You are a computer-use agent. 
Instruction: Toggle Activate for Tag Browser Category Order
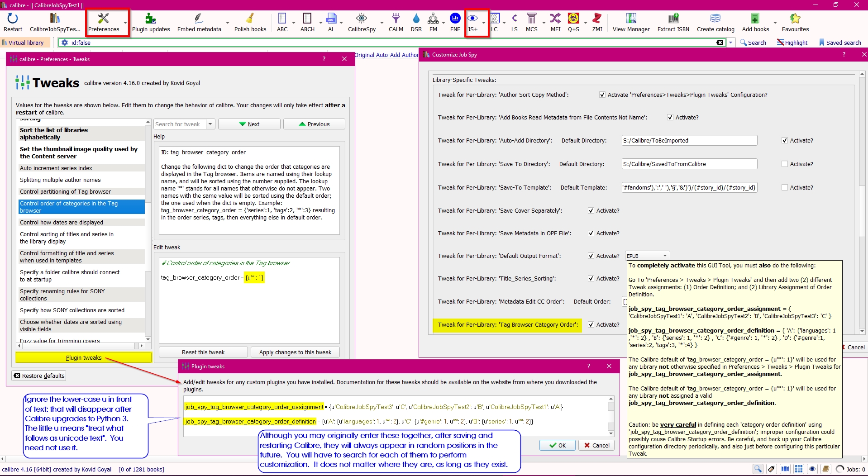tap(591, 325)
